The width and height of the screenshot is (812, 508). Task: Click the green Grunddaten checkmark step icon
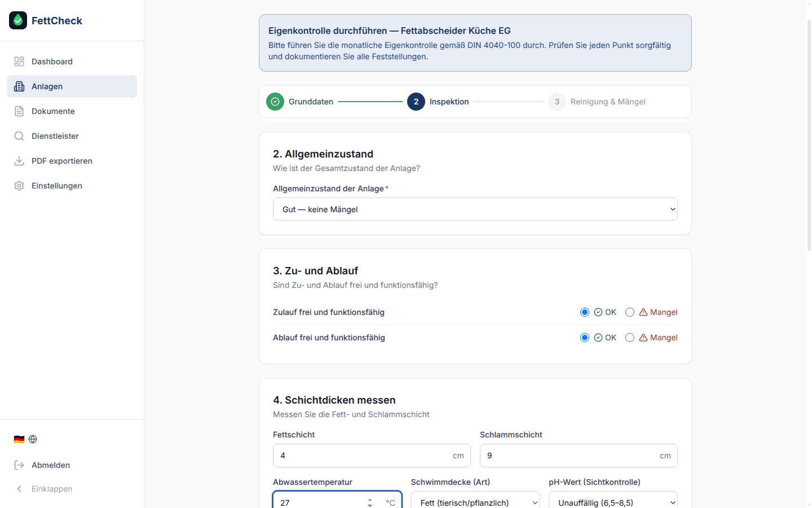point(275,102)
